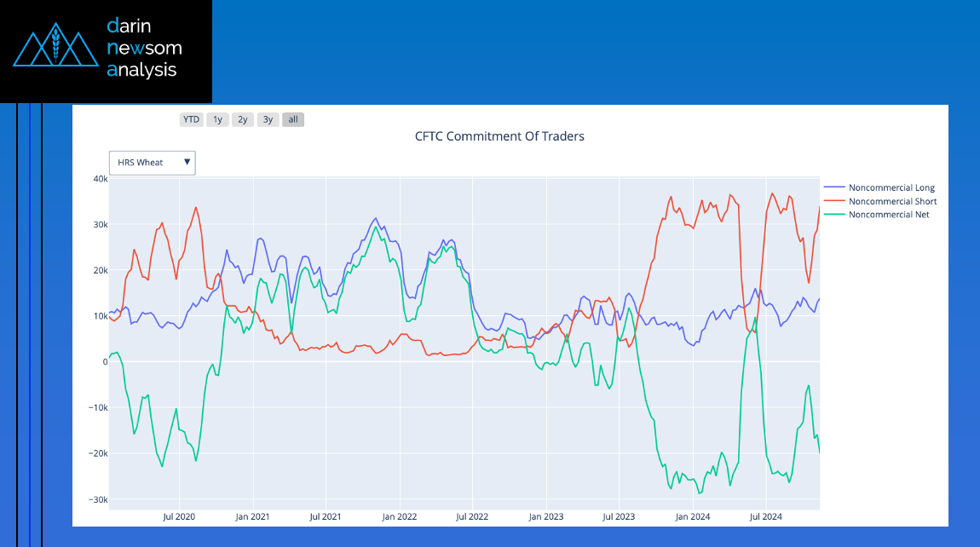
Task: Hide the Noncommercial Short series via legend
Action: pos(892,201)
